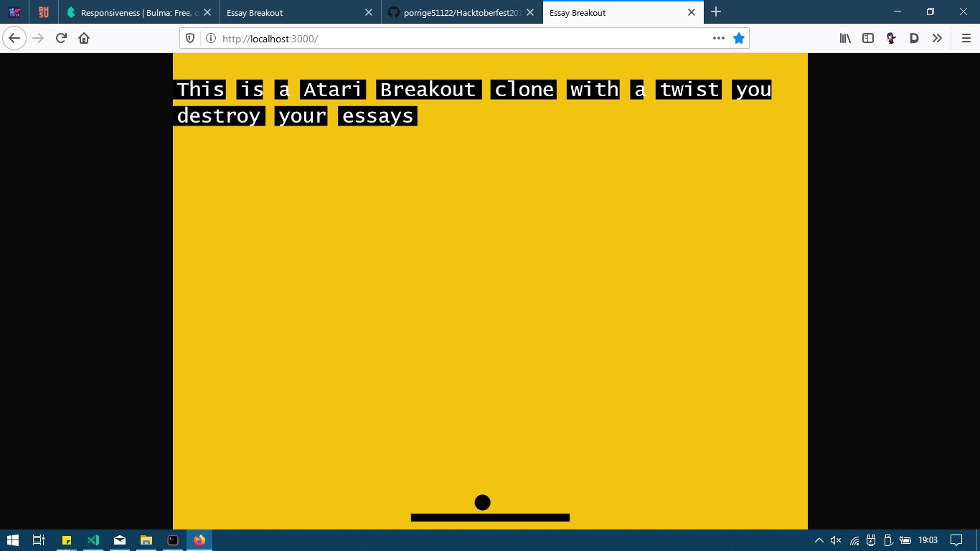This screenshot has width=980, height=551.
Task: Reload the localhost page
Action: (61, 38)
